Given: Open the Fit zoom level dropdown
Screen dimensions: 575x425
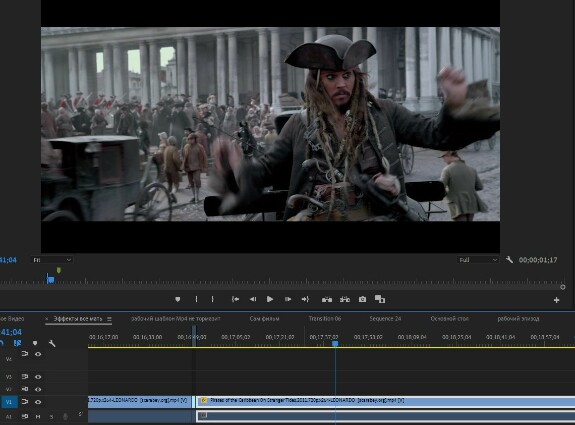Looking at the screenshot, I should 52,260.
